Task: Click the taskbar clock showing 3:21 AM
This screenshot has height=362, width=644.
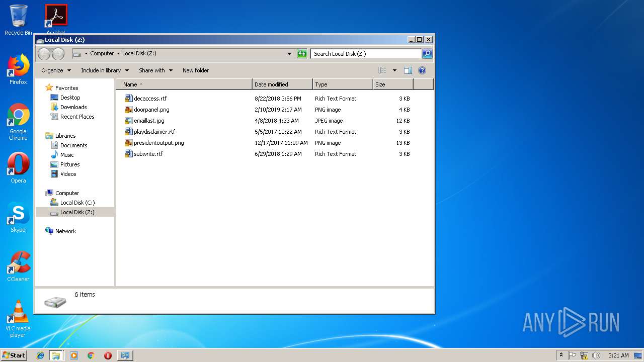Action: (x=618, y=355)
